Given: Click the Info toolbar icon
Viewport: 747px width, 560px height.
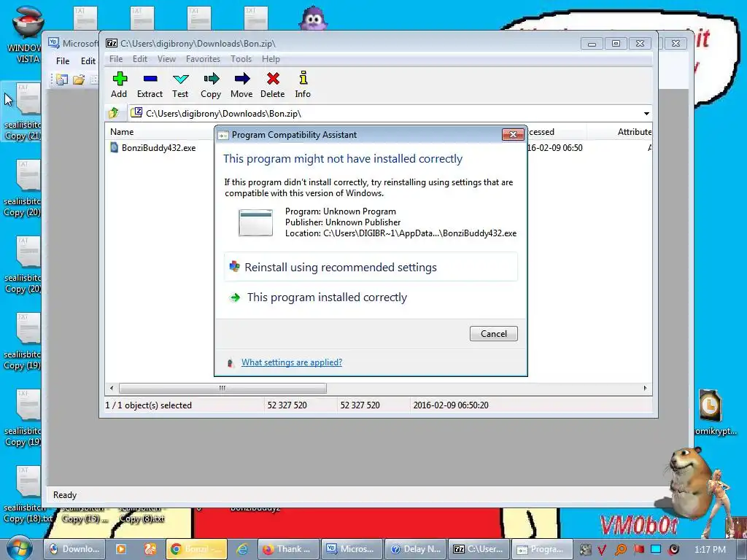Looking at the screenshot, I should (303, 77).
